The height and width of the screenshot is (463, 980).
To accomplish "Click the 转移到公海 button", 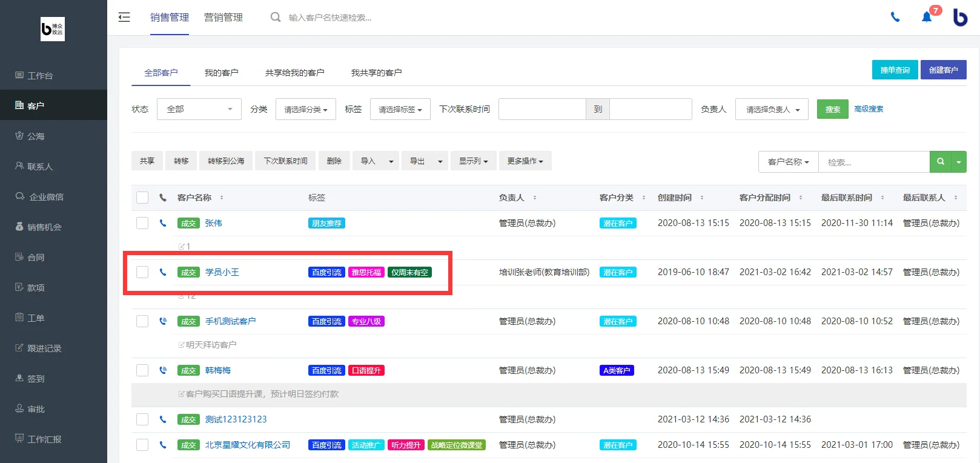I will [x=226, y=161].
